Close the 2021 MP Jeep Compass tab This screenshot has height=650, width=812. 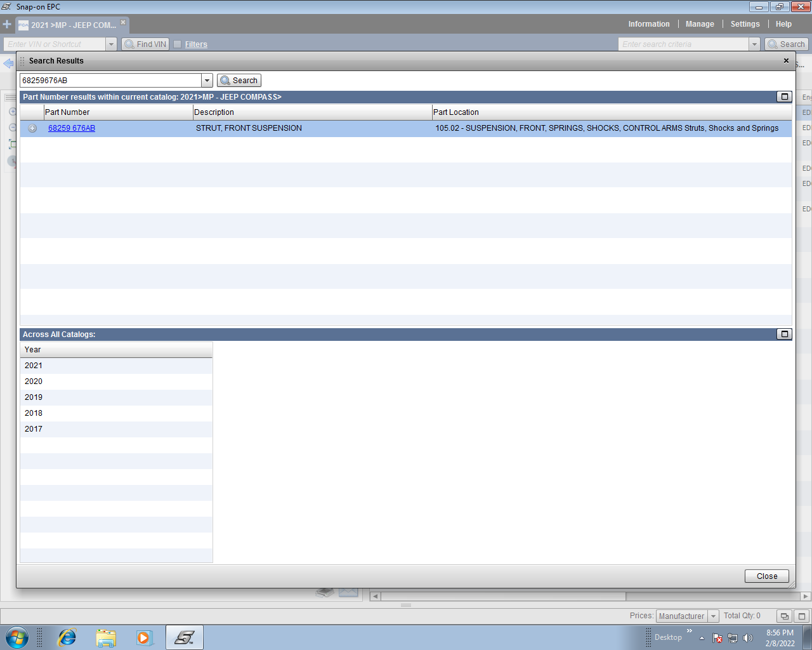[123, 22]
